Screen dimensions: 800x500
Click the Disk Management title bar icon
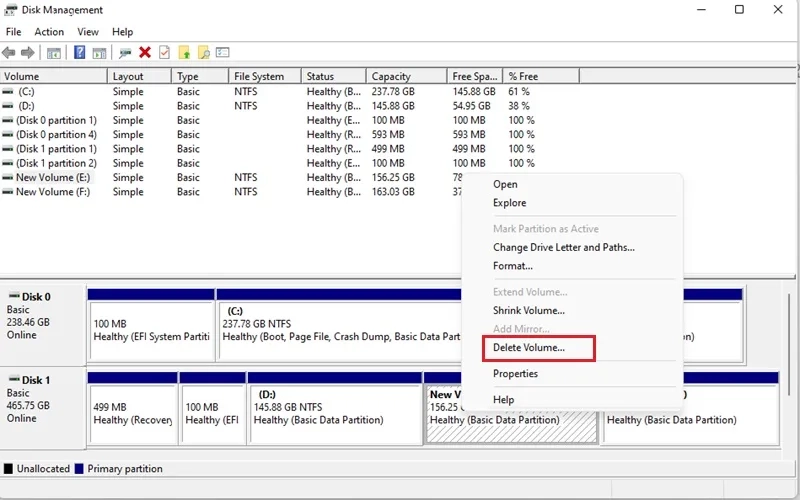(10, 10)
